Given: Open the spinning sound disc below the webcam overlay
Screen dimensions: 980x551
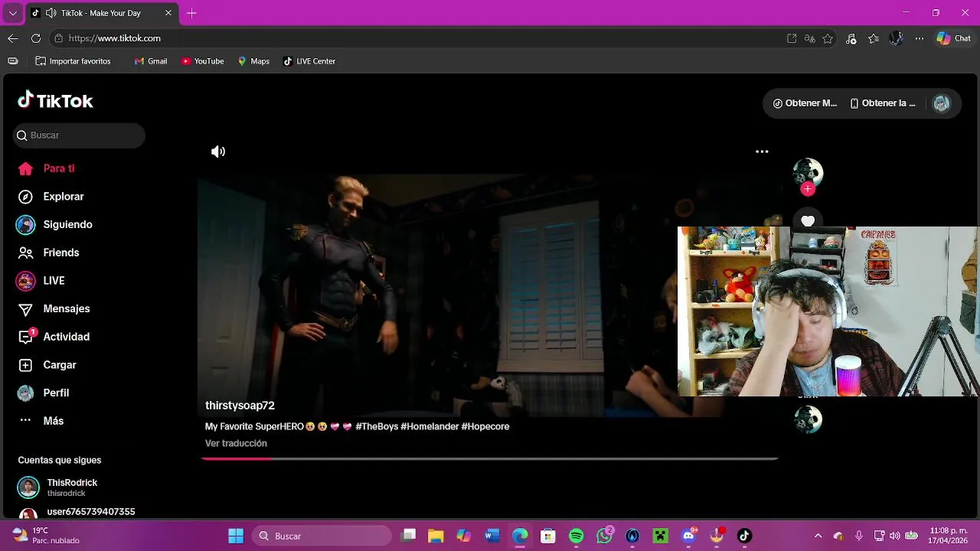Looking at the screenshot, I should 808,419.
